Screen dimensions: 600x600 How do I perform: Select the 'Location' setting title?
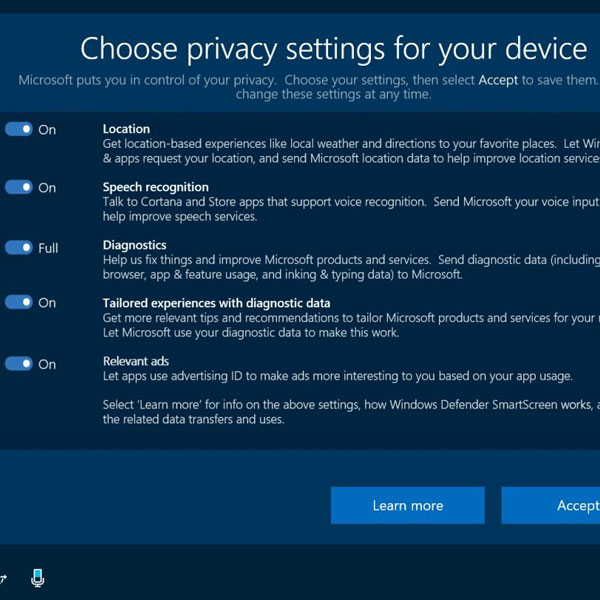pos(126,129)
